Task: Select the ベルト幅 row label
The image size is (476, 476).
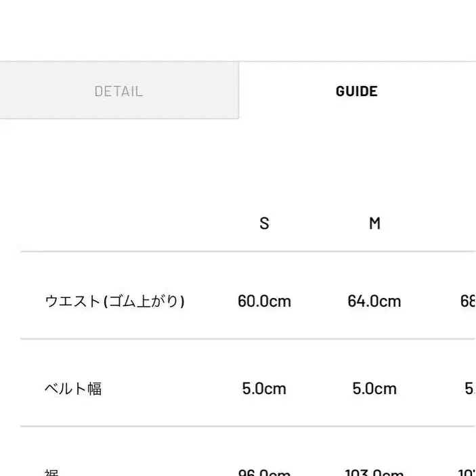Action: pyautogui.click(x=73, y=389)
